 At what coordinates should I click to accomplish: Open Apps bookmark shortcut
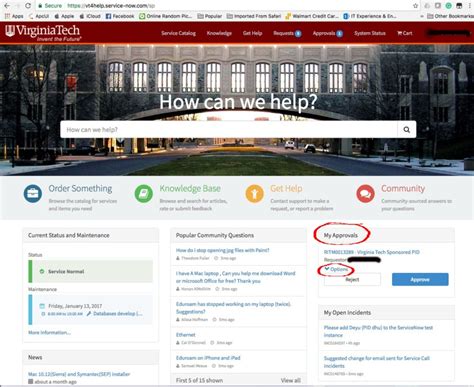pos(14,16)
